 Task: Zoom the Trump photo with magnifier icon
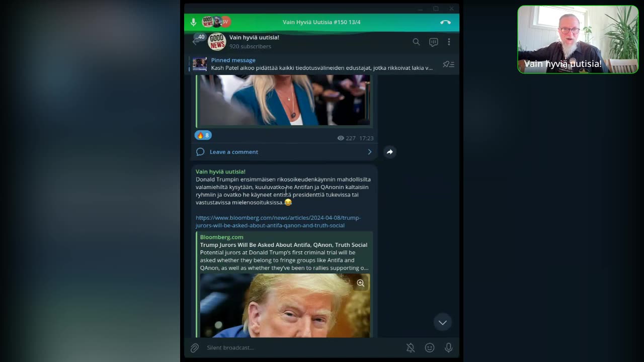click(x=360, y=283)
